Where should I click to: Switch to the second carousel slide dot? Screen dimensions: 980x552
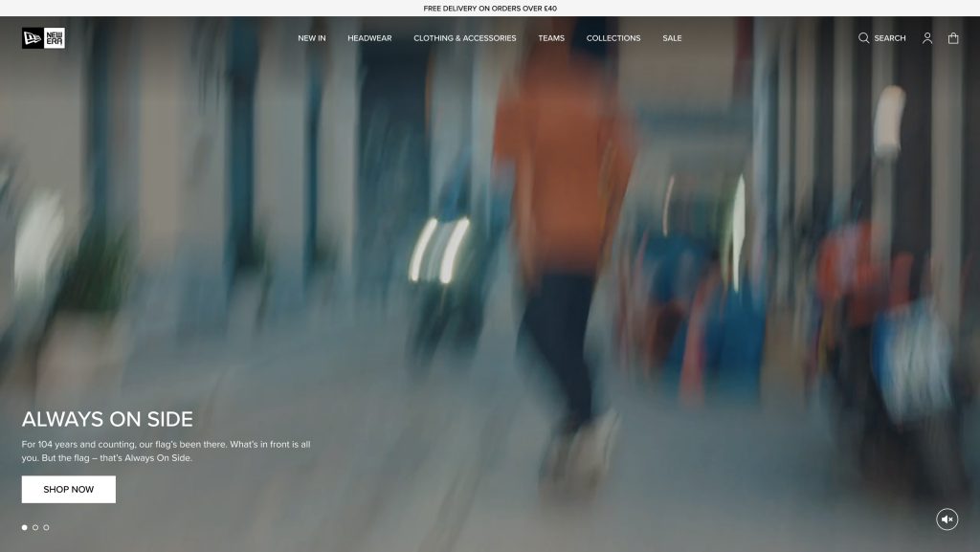(x=35, y=527)
